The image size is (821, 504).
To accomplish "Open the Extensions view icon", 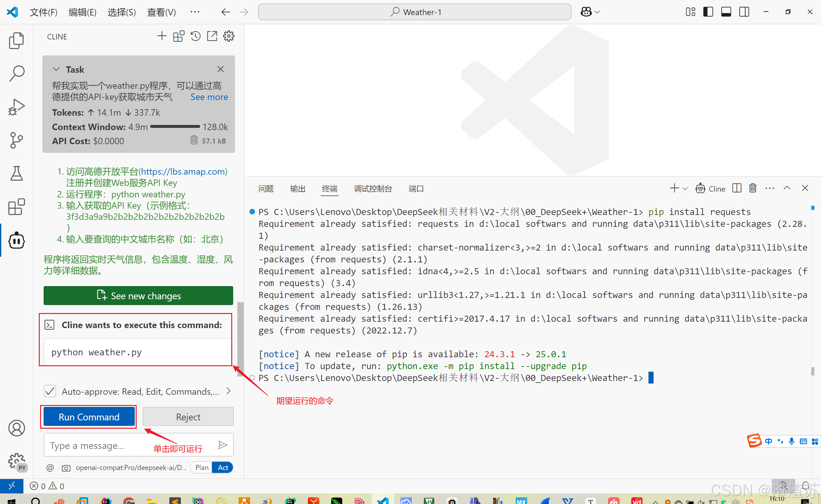I will [x=16, y=207].
